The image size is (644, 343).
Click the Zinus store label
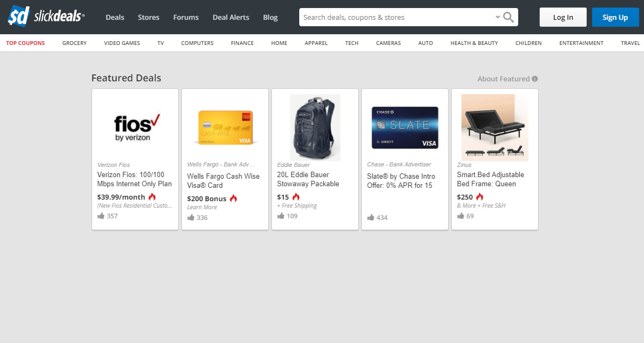pyautogui.click(x=464, y=165)
